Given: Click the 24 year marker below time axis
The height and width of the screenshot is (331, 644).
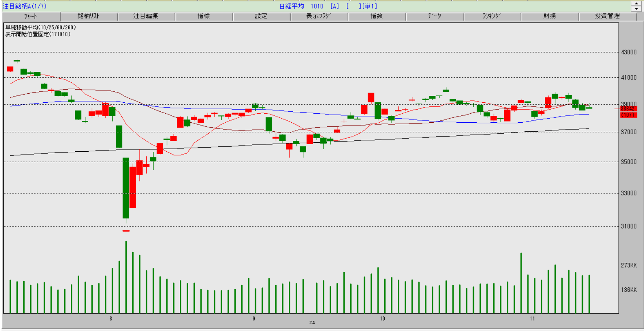Looking at the screenshot, I should pos(312,323).
